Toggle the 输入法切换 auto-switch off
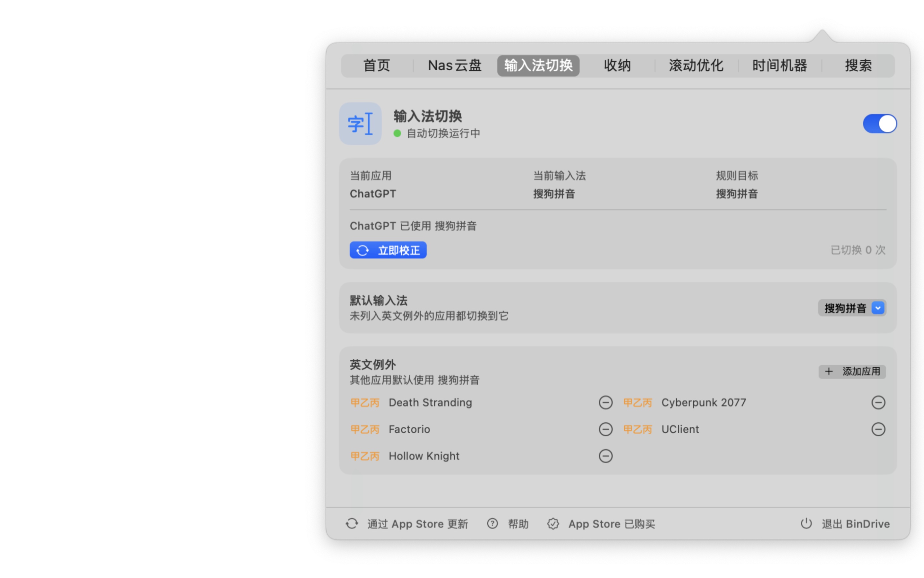 point(880,124)
